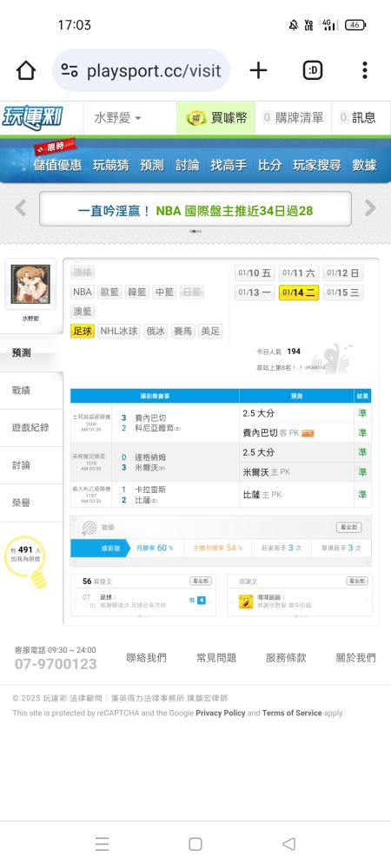Image resolution: width=391 pixels, height=868 pixels.
Task: Open the tab switcher icon
Action: pos(313,70)
